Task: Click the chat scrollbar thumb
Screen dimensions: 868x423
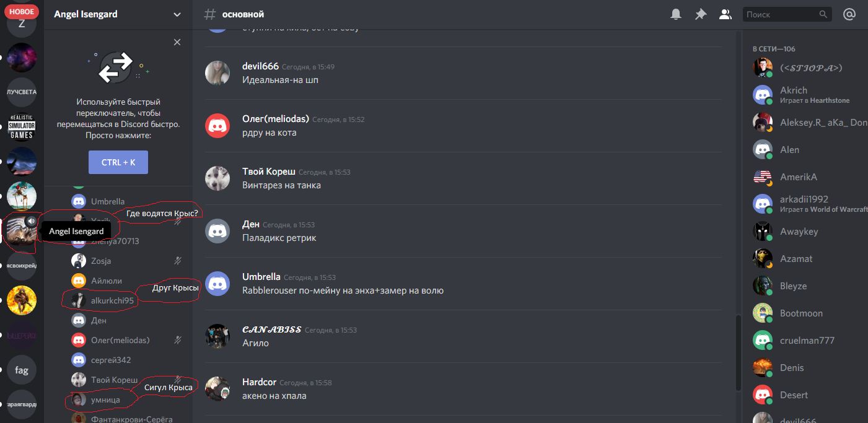Action: pyautogui.click(x=737, y=352)
